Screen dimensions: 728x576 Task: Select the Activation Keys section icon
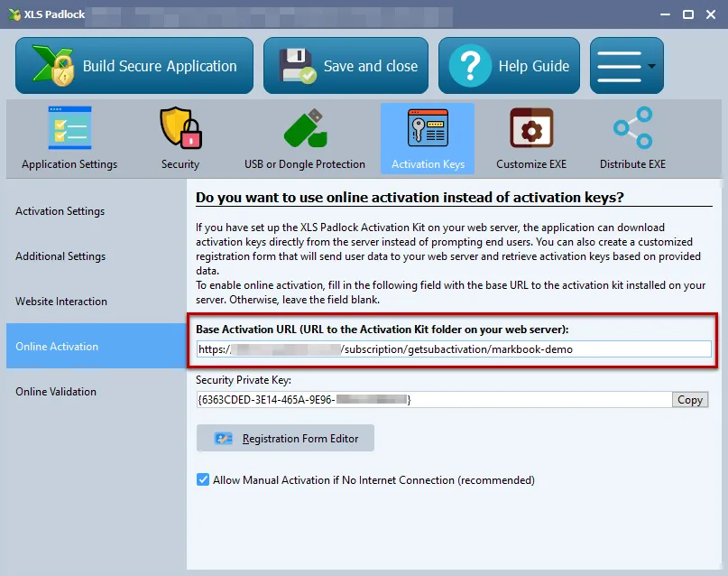pos(428,138)
